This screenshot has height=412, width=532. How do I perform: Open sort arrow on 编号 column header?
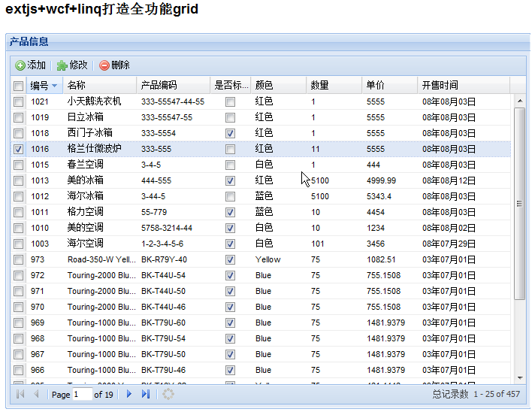54,86
